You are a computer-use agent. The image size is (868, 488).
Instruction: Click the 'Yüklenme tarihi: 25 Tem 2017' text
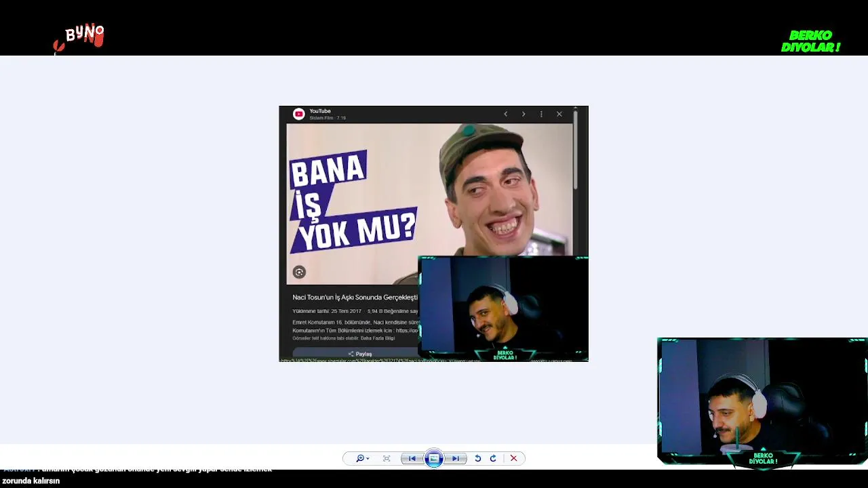click(327, 311)
